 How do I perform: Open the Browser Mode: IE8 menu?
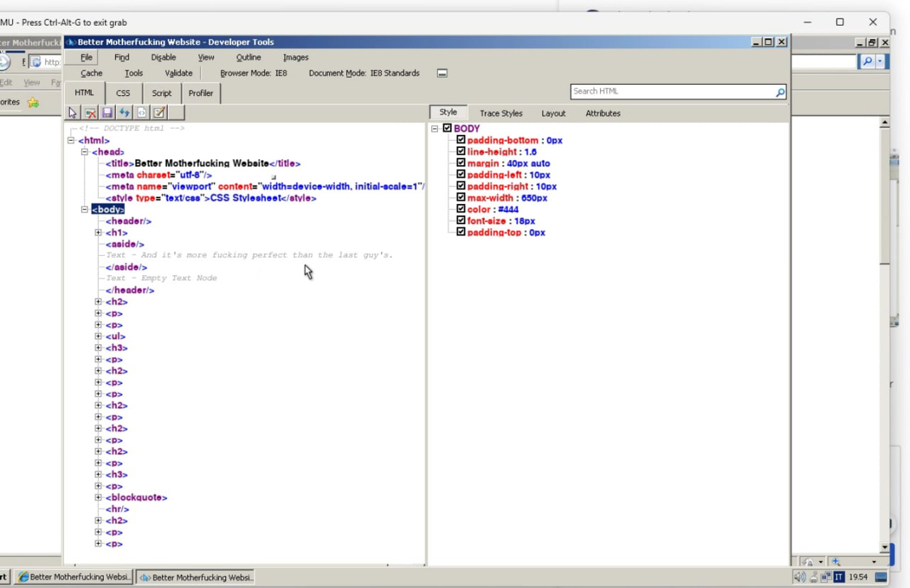tap(254, 73)
